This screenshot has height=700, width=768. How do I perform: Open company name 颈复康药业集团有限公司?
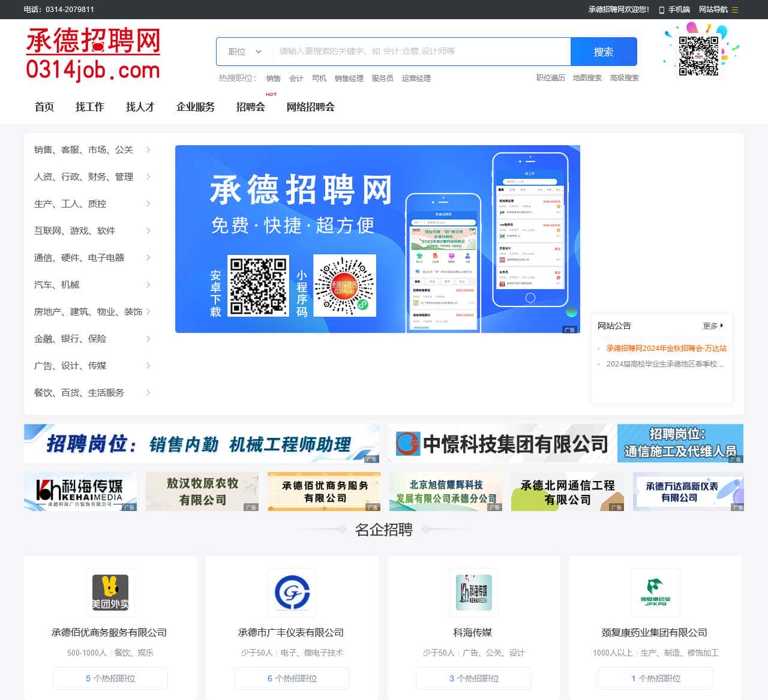655,632
